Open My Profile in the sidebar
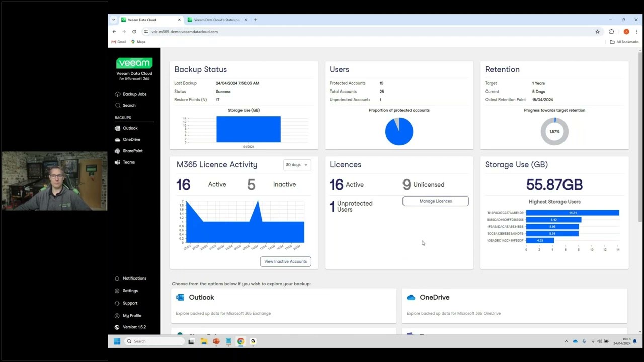 tap(128, 316)
